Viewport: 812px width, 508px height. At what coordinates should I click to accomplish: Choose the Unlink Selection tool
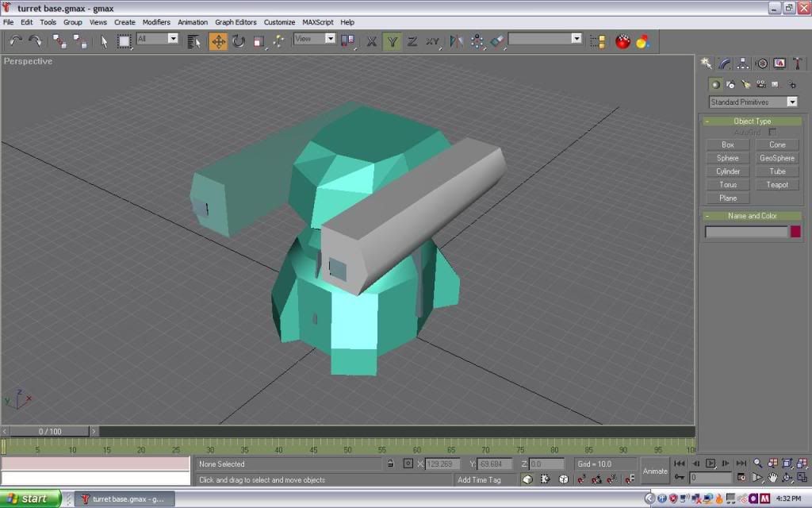[80, 41]
